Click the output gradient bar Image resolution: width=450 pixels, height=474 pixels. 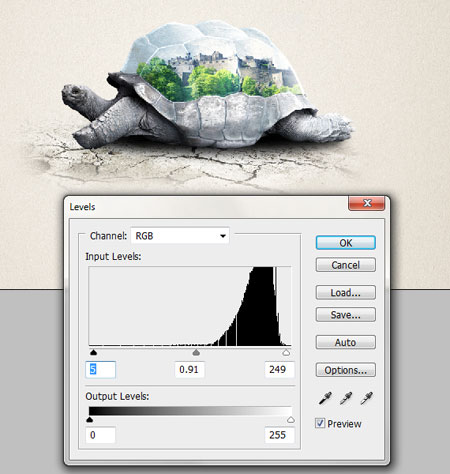pyautogui.click(x=190, y=411)
